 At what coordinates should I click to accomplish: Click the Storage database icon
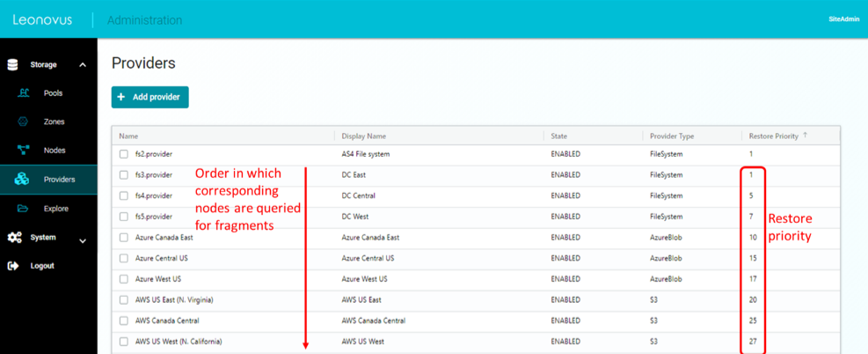[x=12, y=65]
